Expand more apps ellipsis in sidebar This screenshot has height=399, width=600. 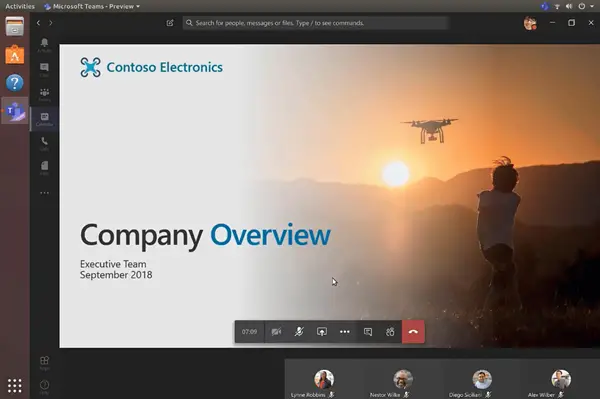44,193
